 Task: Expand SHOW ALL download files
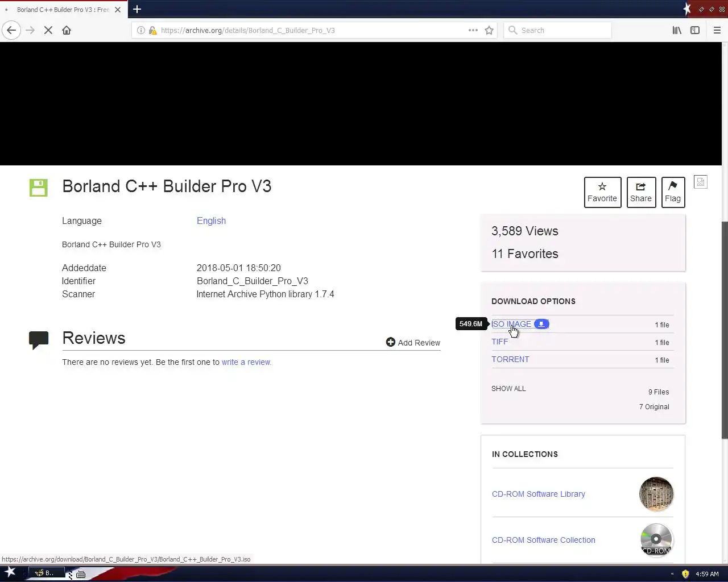[x=508, y=389]
